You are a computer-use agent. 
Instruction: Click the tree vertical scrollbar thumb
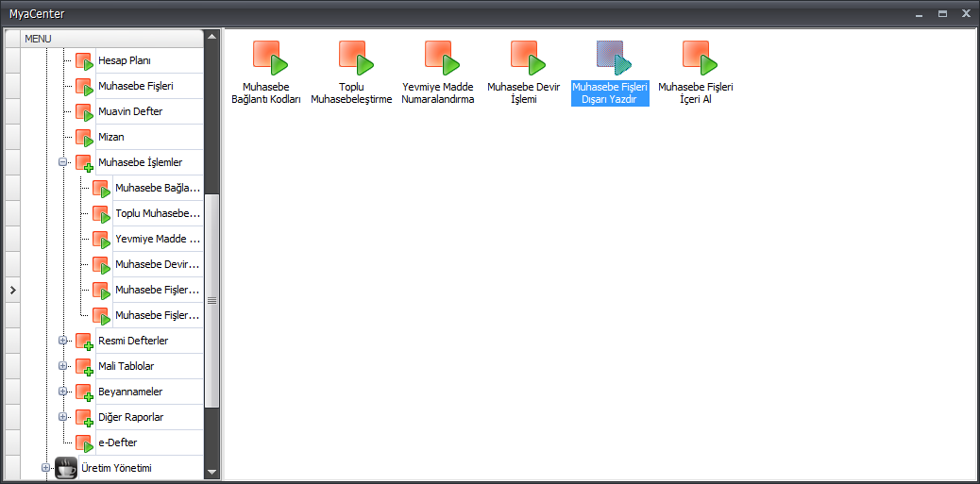[211, 300]
